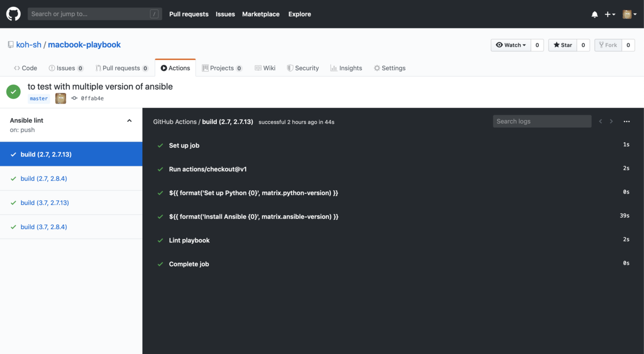644x354 pixels.
Task: Switch to the Wiki tab
Action: point(265,68)
